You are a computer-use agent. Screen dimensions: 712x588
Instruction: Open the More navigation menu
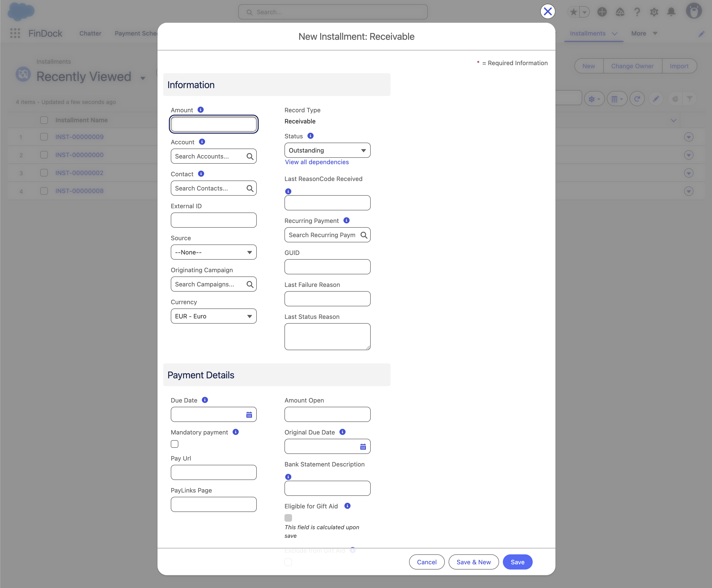pos(644,33)
